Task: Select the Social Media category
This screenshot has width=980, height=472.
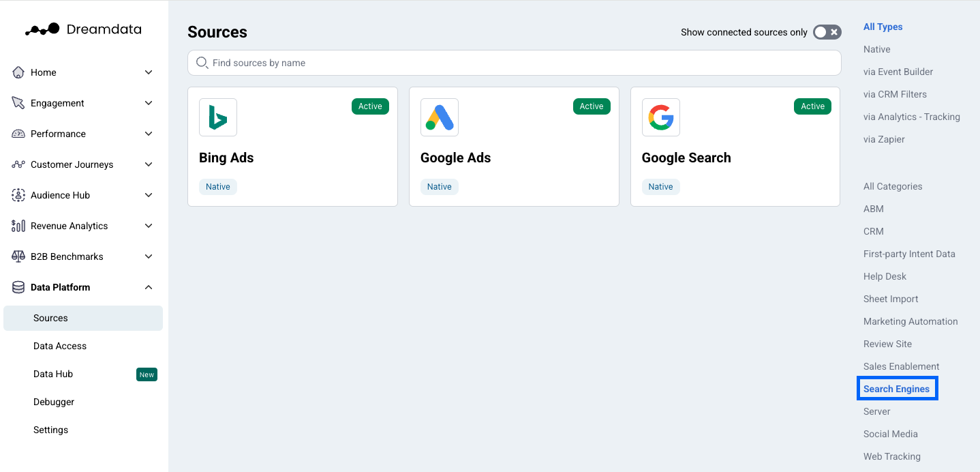Action: pos(890,434)
